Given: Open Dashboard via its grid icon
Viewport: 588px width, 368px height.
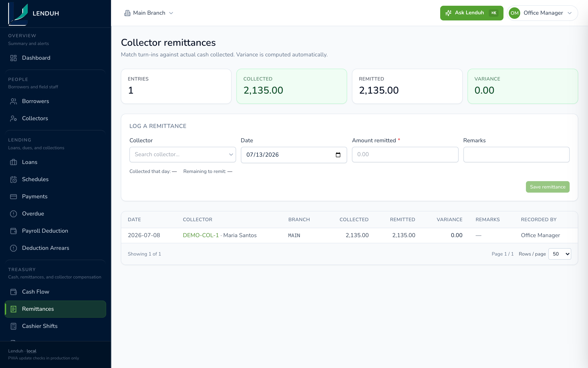Looking at the screenshot, I should pyautogui.click(x=13, y=58).
